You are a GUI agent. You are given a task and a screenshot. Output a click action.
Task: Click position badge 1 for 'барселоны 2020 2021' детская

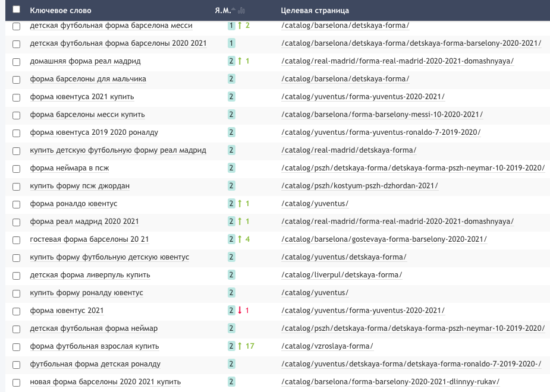click(x=231, y=43)
